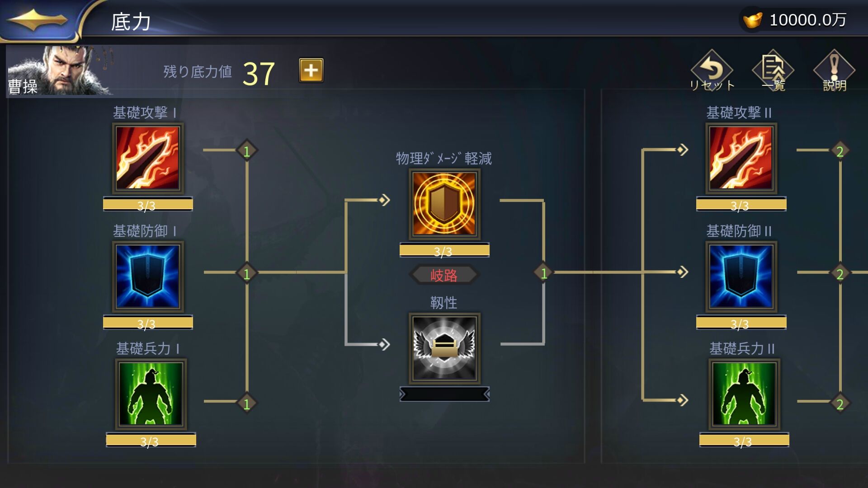This screenshot has width=868, height=488.
Task: Tap the 曹操 general portrait
Action: pos(59,70)
